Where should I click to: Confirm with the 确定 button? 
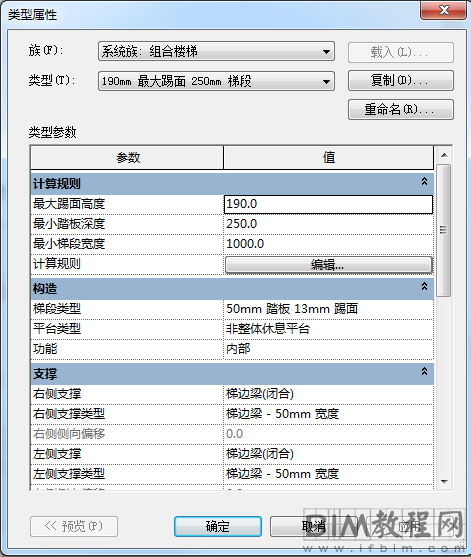coord(218,526)
